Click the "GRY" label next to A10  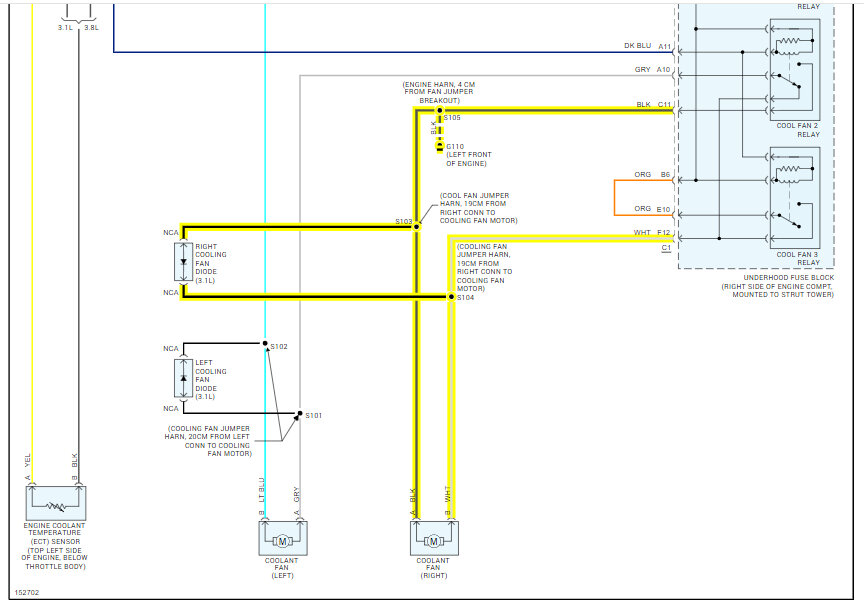(642, 69)
